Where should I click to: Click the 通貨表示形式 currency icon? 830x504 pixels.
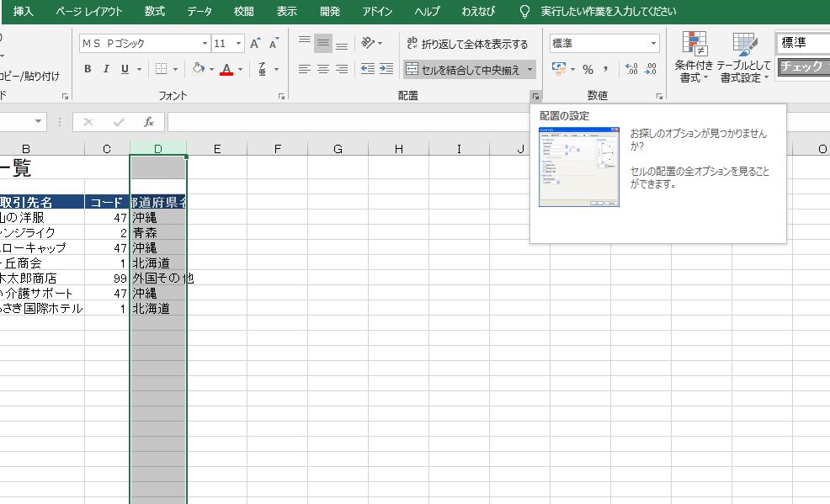[558, 67]
